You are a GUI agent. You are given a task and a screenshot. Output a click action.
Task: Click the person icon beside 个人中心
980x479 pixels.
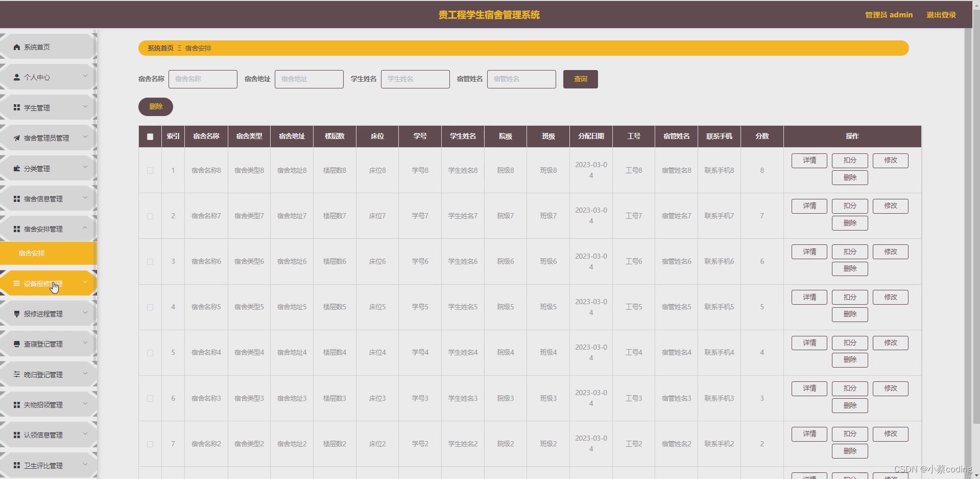[x=17, y=77]
